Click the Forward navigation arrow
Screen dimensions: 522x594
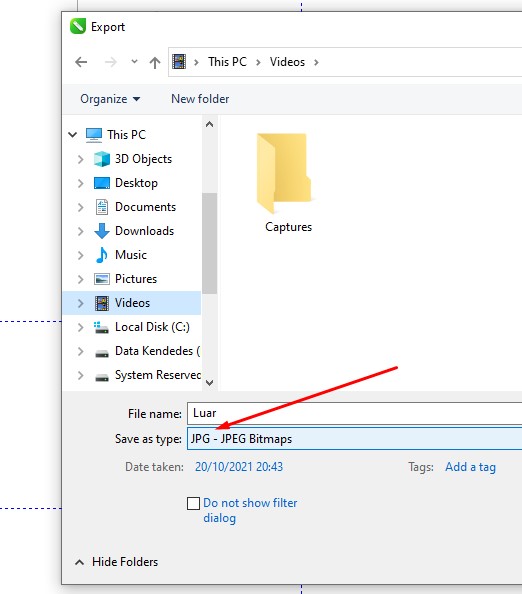(111, 62)
